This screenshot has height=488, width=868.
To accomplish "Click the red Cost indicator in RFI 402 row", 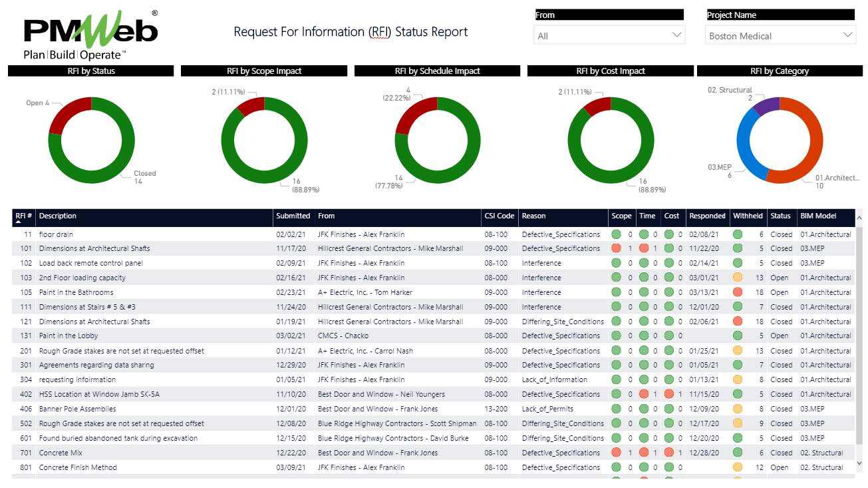I will [668, 394].
